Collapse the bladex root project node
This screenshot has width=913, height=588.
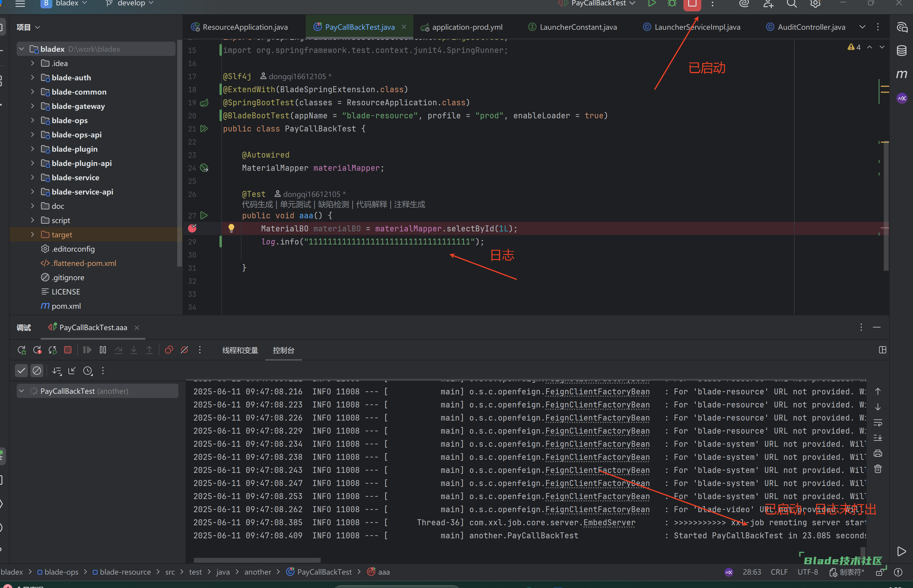22,49
